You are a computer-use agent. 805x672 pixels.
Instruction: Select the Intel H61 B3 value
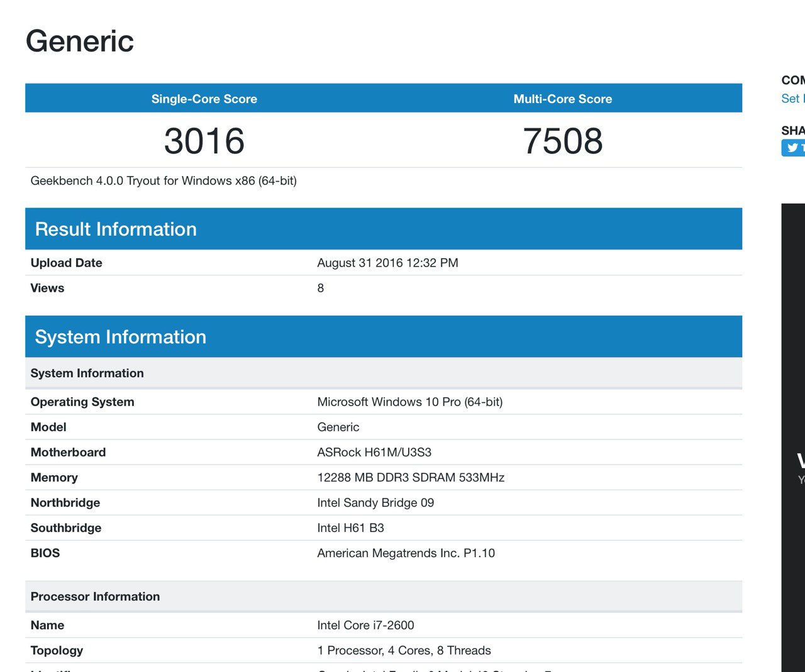pyautogui.click(x=350, y=528)
